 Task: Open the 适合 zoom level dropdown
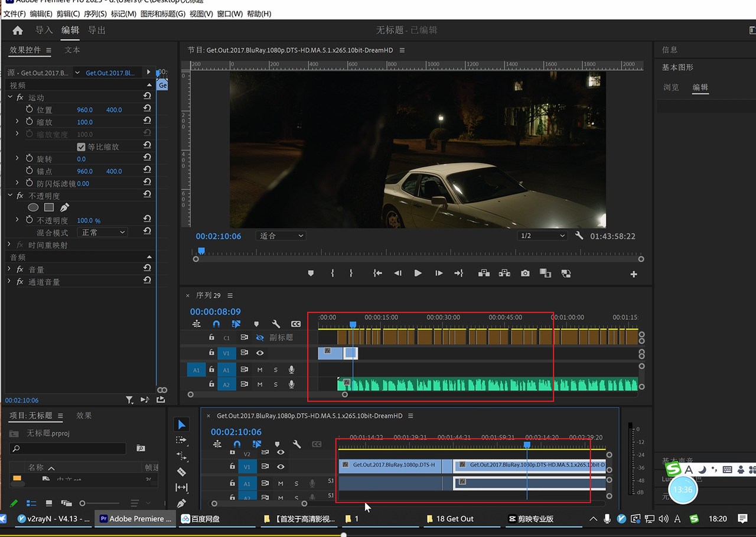281,236
